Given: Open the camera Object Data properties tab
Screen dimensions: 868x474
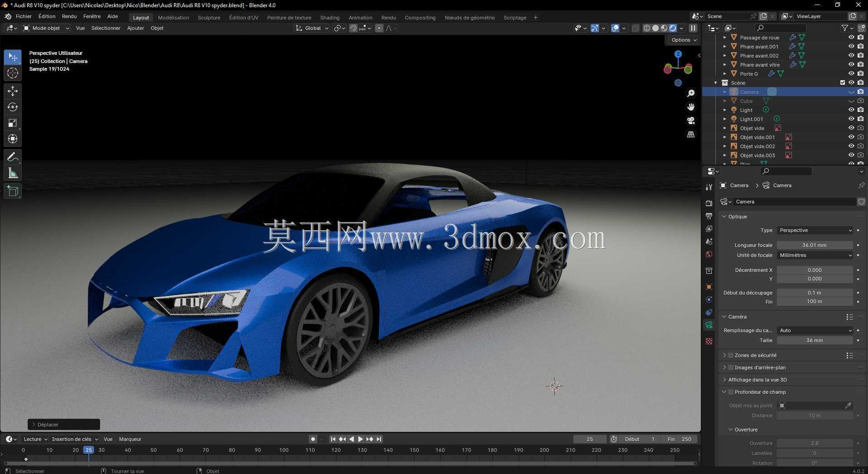Looking at the screenshot, I should coord(709,325).
